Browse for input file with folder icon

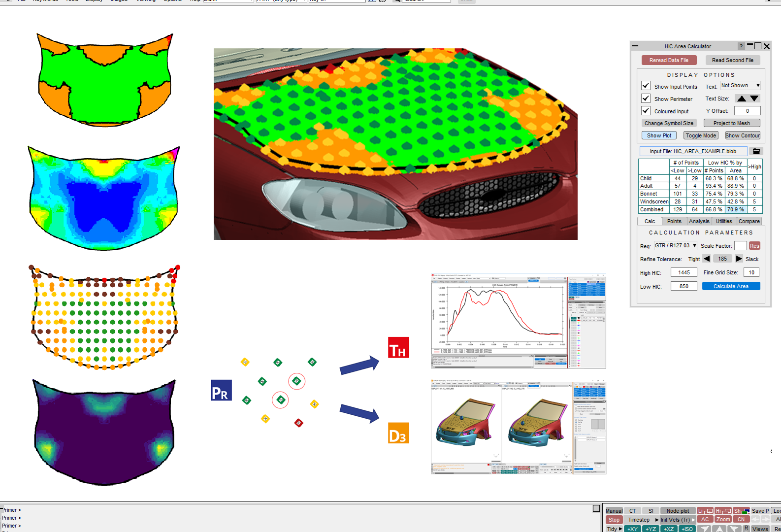[x=756, y=151]
